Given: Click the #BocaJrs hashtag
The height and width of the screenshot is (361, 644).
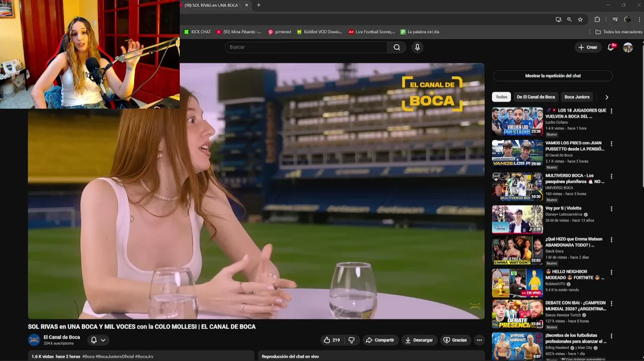Looking at the screenshot, I should [144, 356].
